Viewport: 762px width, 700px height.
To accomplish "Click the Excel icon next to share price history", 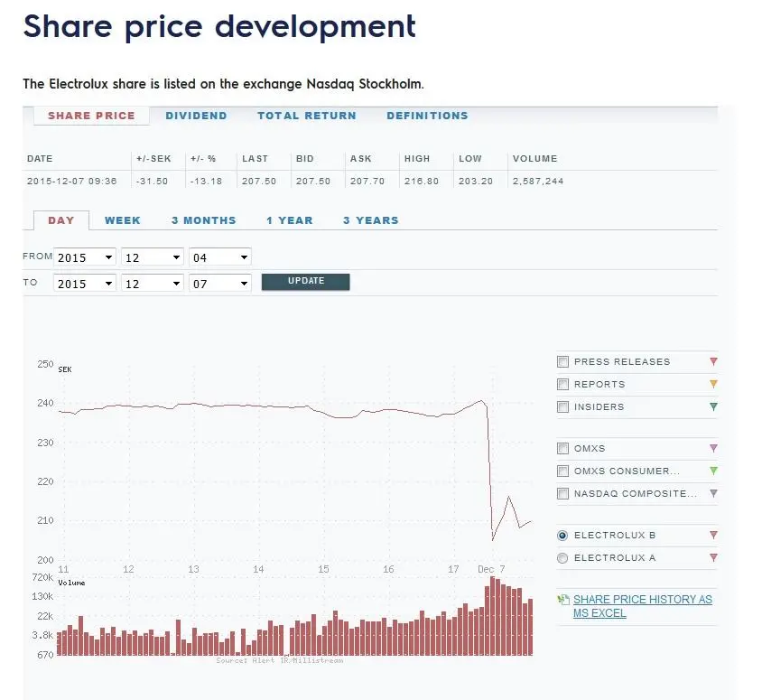I will [563, 600].
